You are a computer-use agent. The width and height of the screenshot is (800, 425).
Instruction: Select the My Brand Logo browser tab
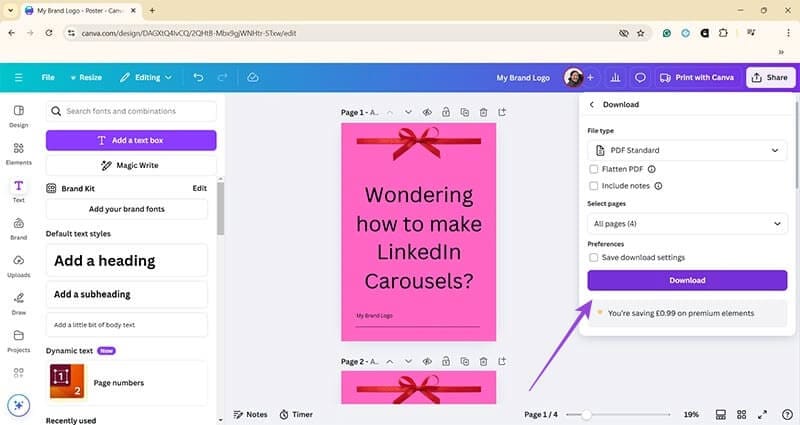pyautogui.click(x=81, y=10)
